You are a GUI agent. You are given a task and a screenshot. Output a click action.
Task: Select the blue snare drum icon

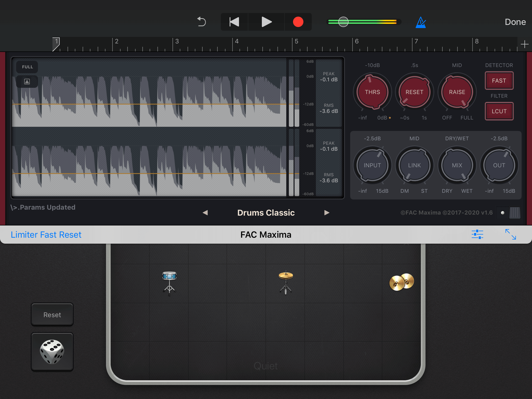tap(169, 283)
